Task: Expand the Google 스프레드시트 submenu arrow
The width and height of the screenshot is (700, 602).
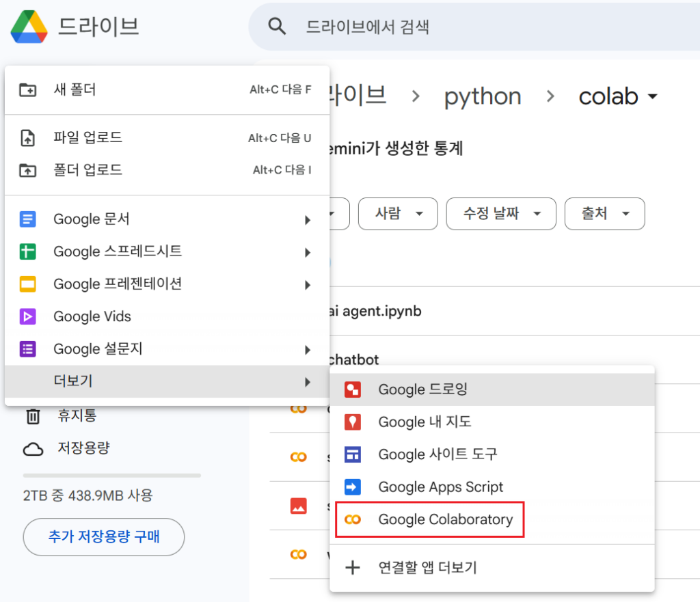Action: pyautogui.click(x=308, y=252)
